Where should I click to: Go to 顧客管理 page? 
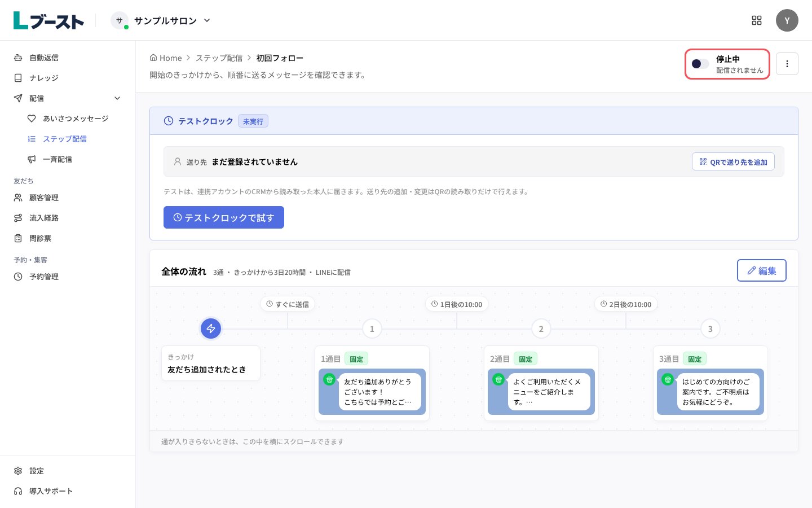tap(68, 198)
